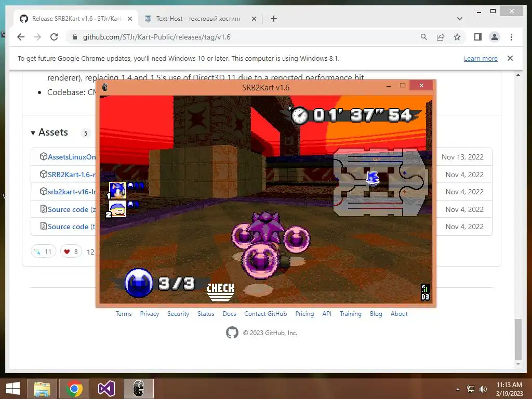The width and height of the screenshot is (532, 399).
Task: Click the package icon next to AssetsLinuxOn
Action: pos(44,156)
